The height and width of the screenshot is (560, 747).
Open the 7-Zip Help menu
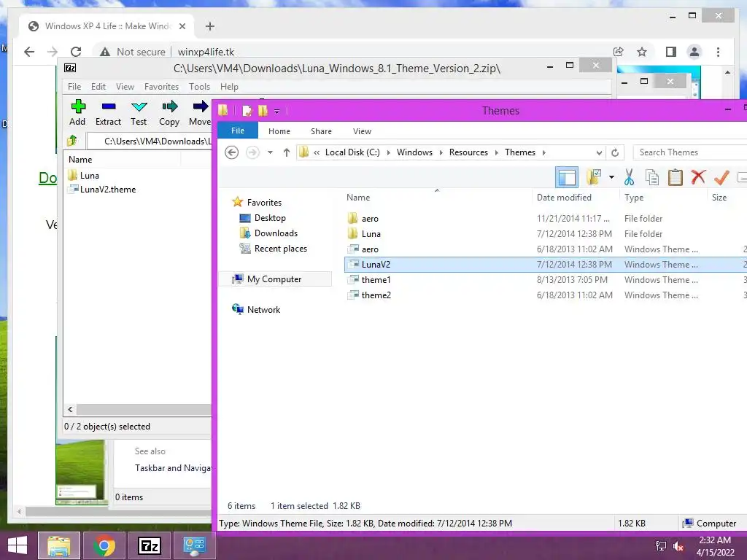tap(229, 87)
